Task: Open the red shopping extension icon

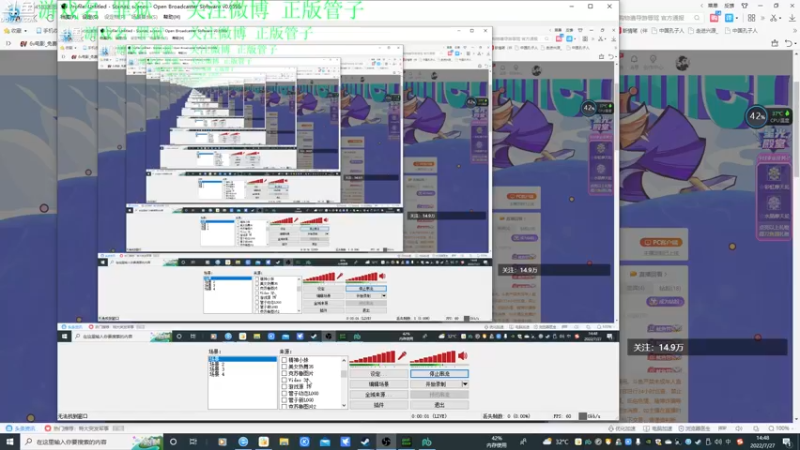Action: pos(714,18)
